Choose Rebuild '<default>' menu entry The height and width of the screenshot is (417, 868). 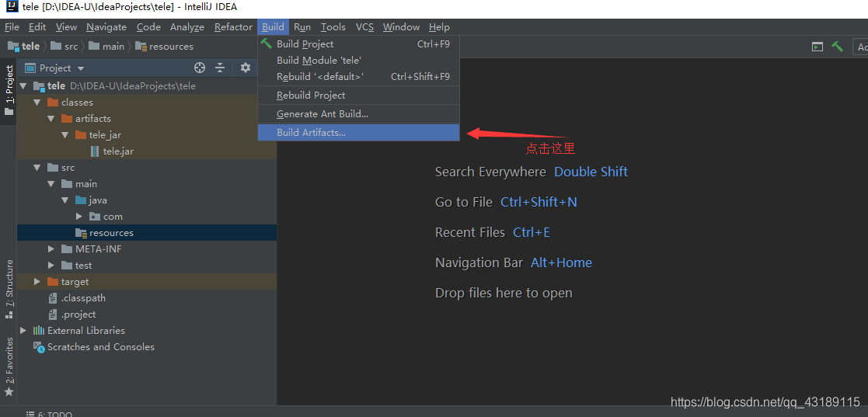click(359, 76)
